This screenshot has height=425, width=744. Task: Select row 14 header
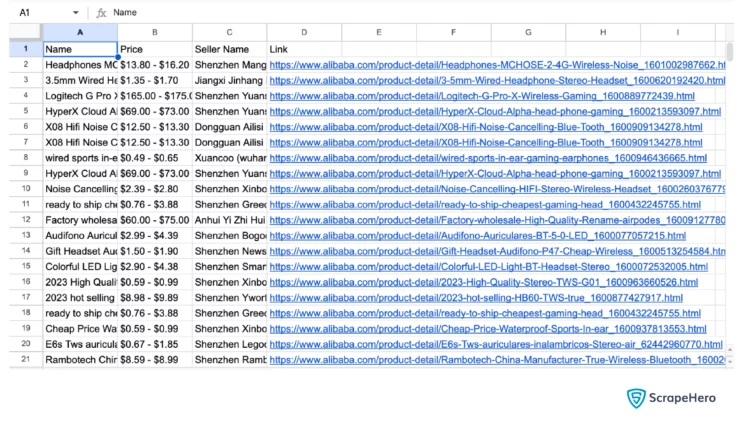pos(26,250)
